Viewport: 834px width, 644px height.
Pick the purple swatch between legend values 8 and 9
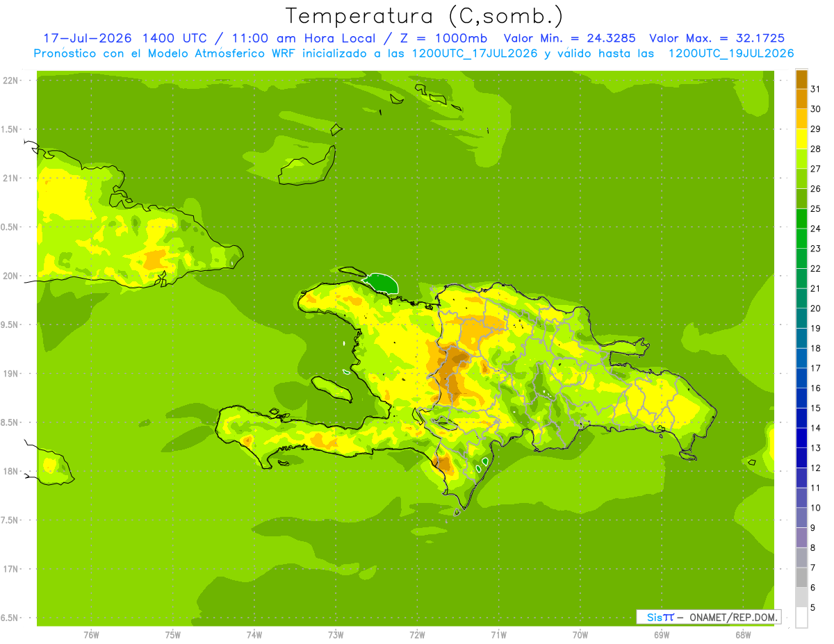click(801, 538)
